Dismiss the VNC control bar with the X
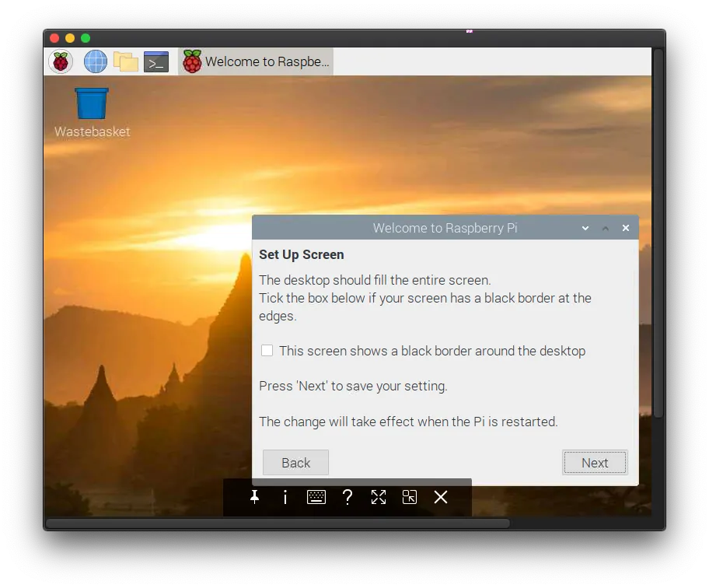 pyautogui.click(x=441, y=497)
